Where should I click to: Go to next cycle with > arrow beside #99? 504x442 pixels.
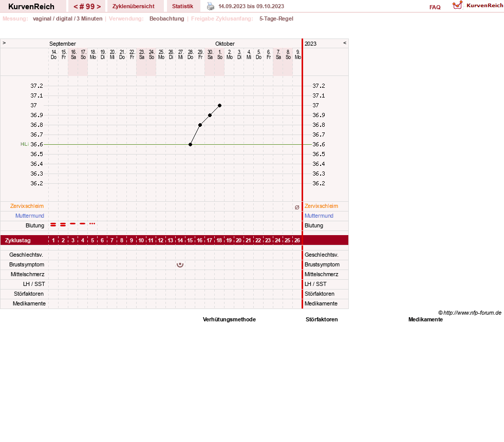(x=99, y=7)
